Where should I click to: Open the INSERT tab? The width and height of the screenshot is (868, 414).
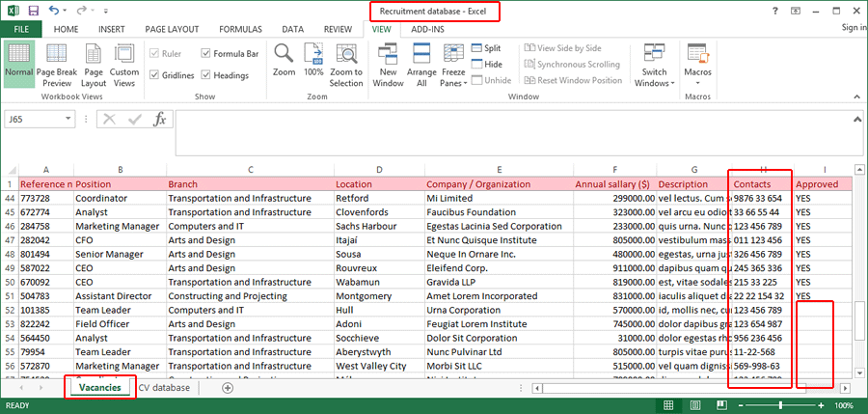pyautogui.click(x=111, y=29)
